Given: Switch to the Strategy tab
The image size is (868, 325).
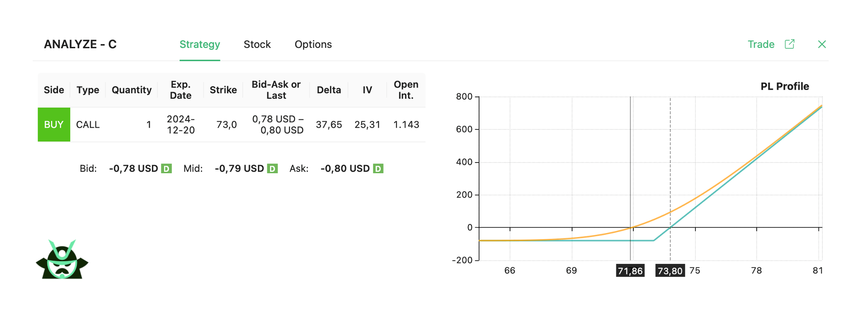Looking at the screenshot, I should click(200, 44).
